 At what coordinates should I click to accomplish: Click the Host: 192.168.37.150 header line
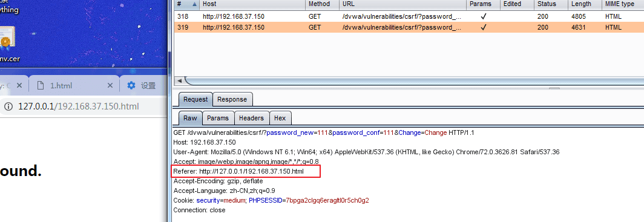click(205, 142)
